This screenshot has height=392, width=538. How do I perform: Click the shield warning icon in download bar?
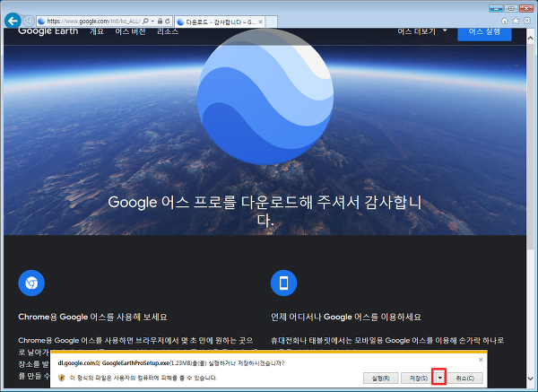pos(62,378)
